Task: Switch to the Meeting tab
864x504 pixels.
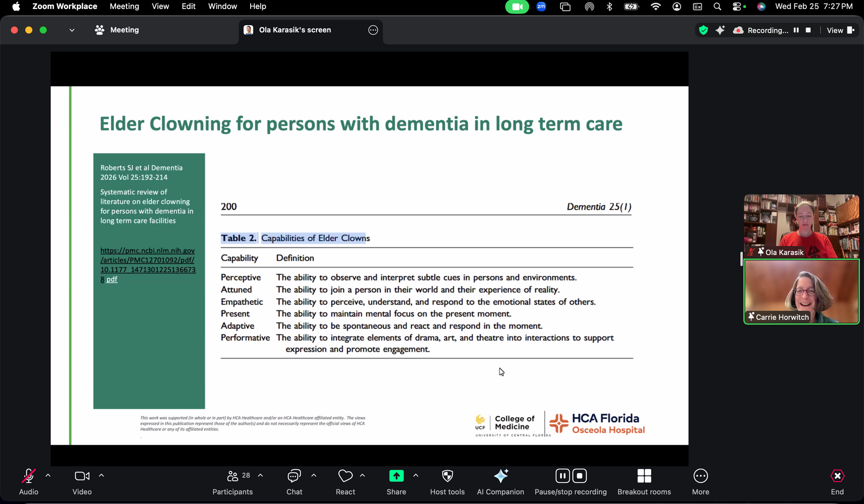Action: coord(117,30)
